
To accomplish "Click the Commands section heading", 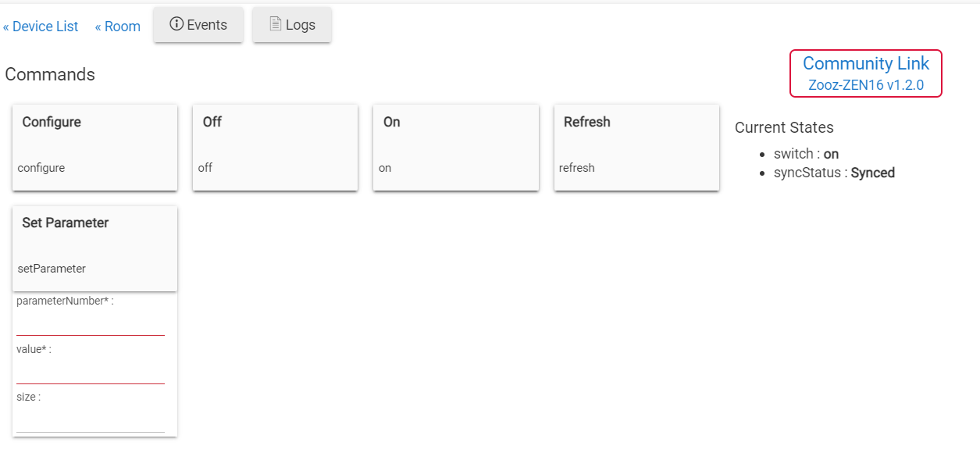I will coord(50,74).
